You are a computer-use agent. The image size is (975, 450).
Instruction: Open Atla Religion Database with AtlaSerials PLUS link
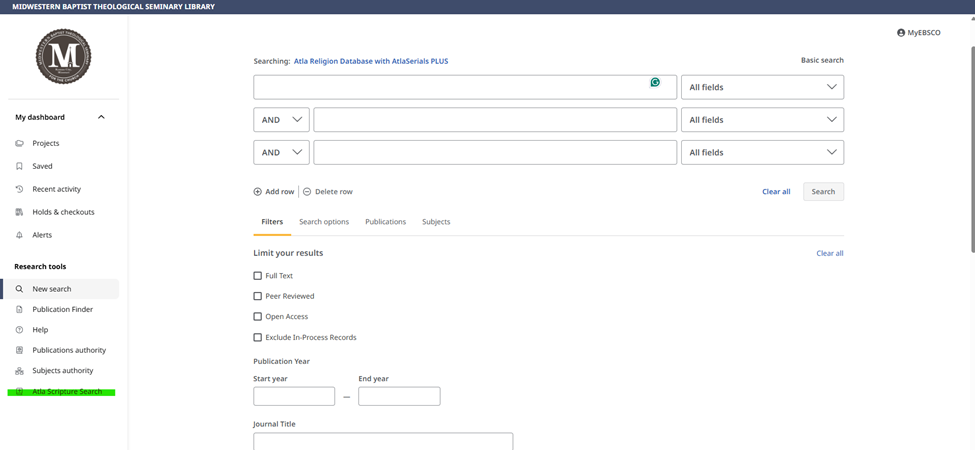(371, 62)
